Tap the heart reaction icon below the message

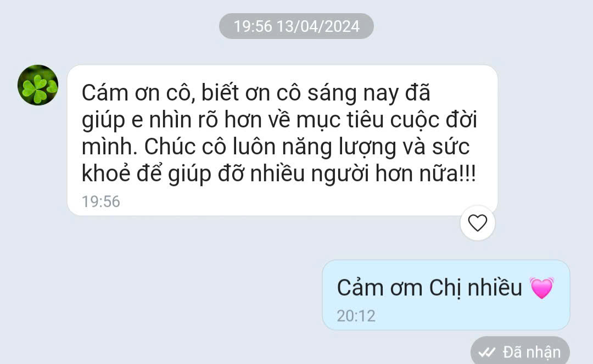point(477,223)
